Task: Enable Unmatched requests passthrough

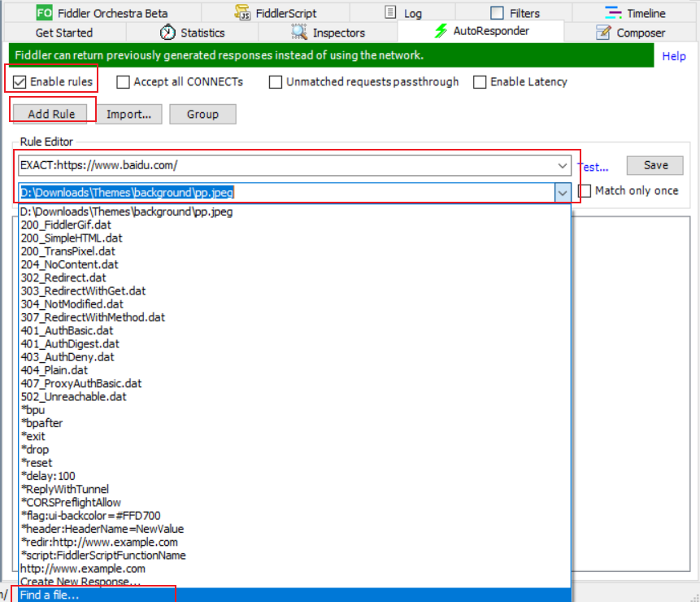Action: pyautogui.click(x=276, y=82)
